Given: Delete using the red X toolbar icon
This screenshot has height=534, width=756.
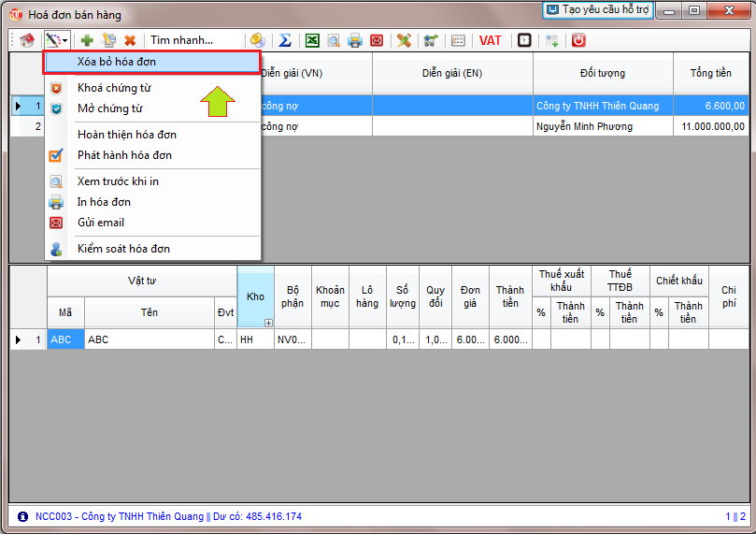Looking at the screenshot, I should coord(130,40).
